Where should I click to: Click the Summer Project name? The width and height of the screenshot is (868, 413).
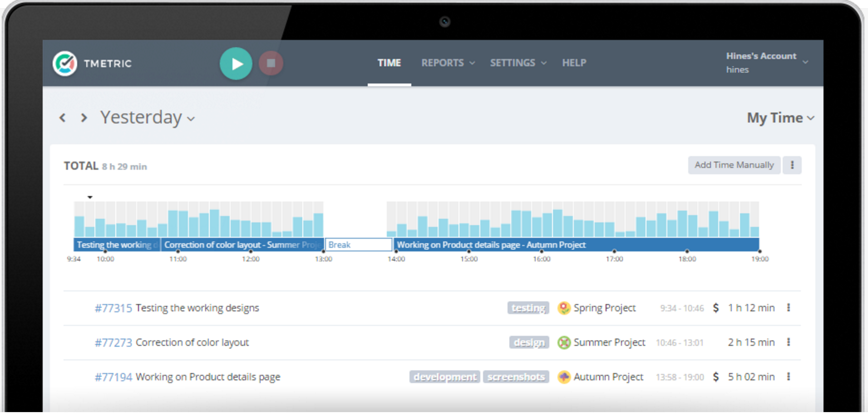click(609, 342)
